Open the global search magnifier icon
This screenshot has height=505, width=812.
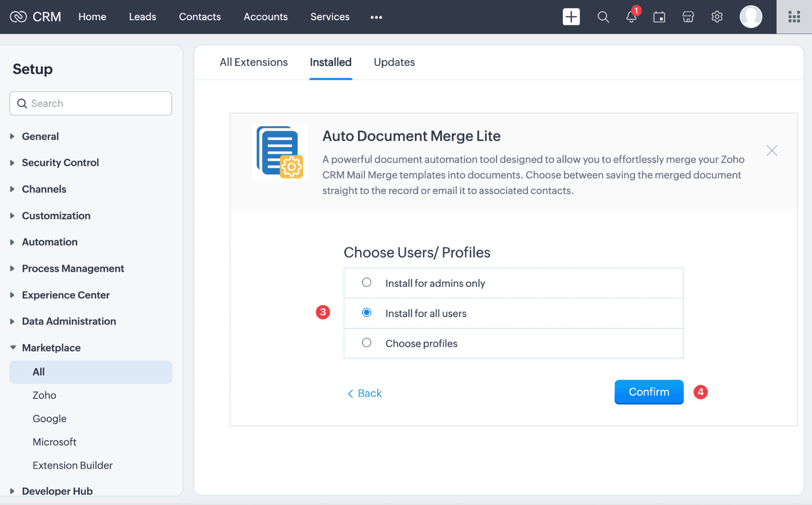(x=603, y=17)
